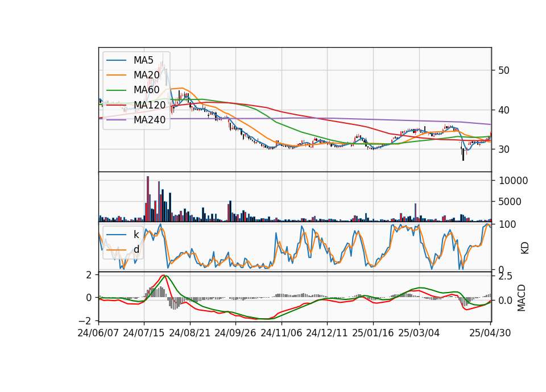Click the 24/07/15 date label
Viewport: 546px width, 392px height.
coord(144,333)
